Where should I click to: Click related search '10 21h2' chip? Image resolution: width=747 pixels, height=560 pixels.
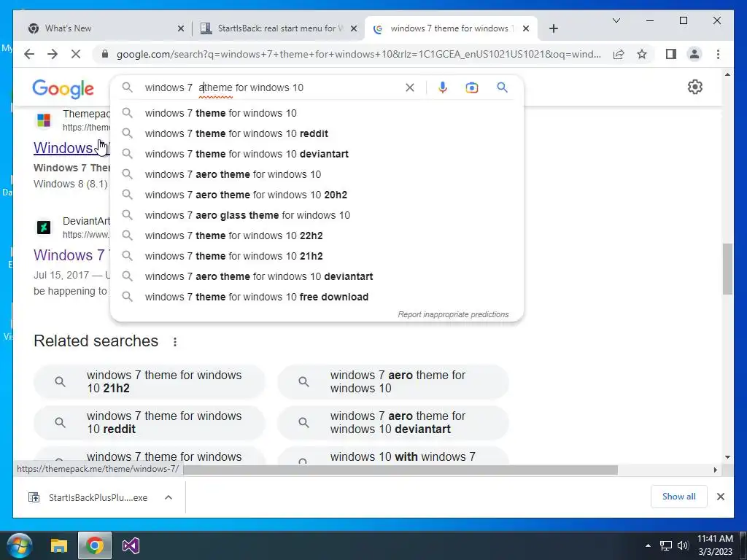pos(149,382)
